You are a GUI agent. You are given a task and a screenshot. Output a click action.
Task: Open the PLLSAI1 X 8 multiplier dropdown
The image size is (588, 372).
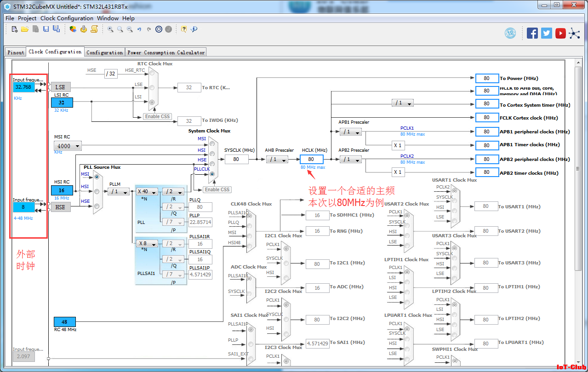(x=147, y=244)
